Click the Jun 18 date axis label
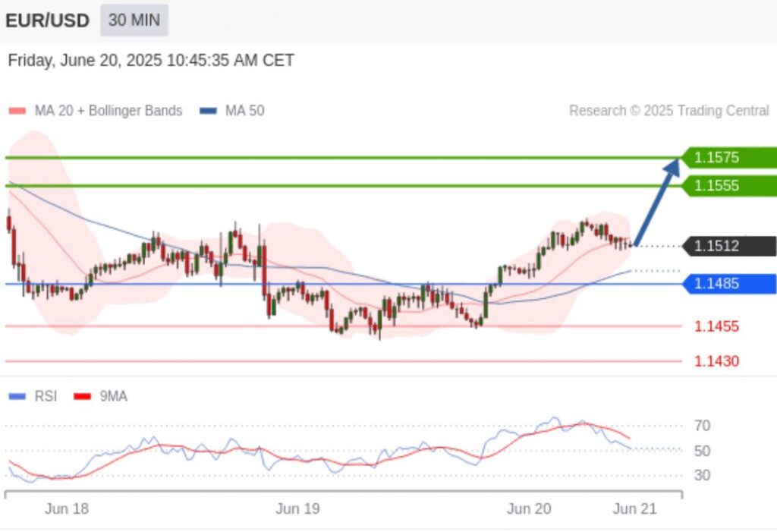This screenshot has height=532, width=777. click(x=67, y=509)
